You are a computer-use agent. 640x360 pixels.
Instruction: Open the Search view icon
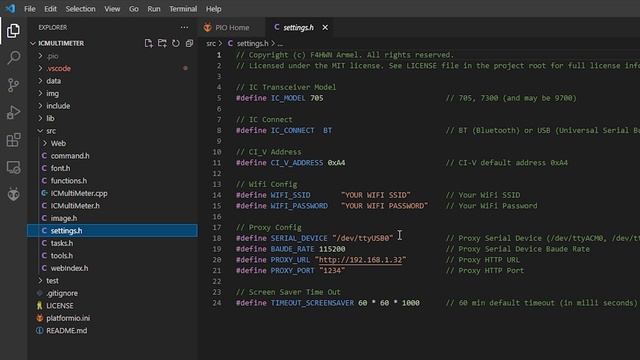pos(13,58)
